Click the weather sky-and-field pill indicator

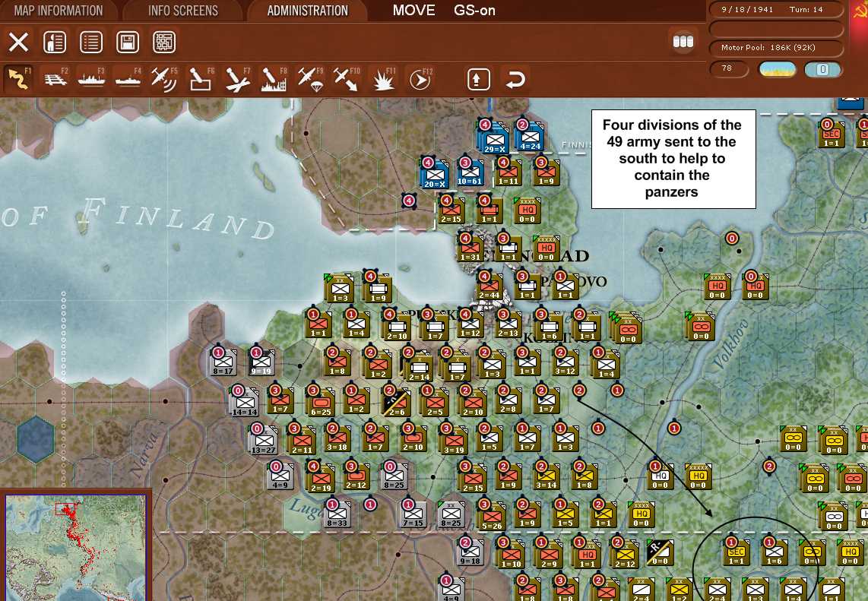[x=778, y=69]
